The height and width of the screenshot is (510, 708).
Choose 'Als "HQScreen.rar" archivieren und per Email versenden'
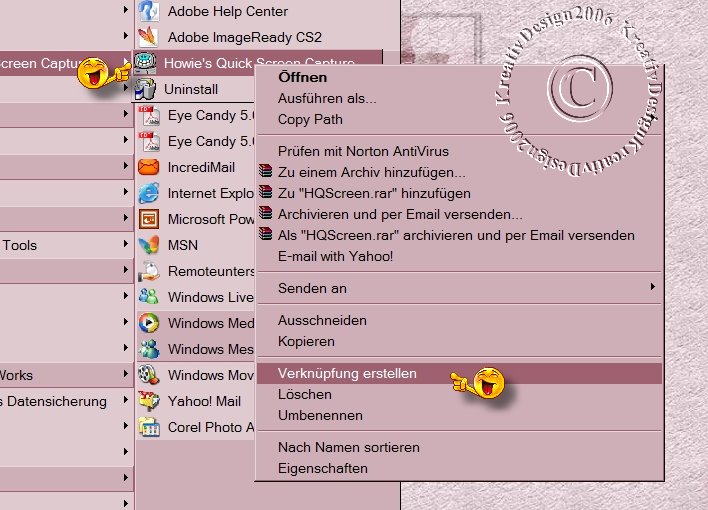point(459,235)
